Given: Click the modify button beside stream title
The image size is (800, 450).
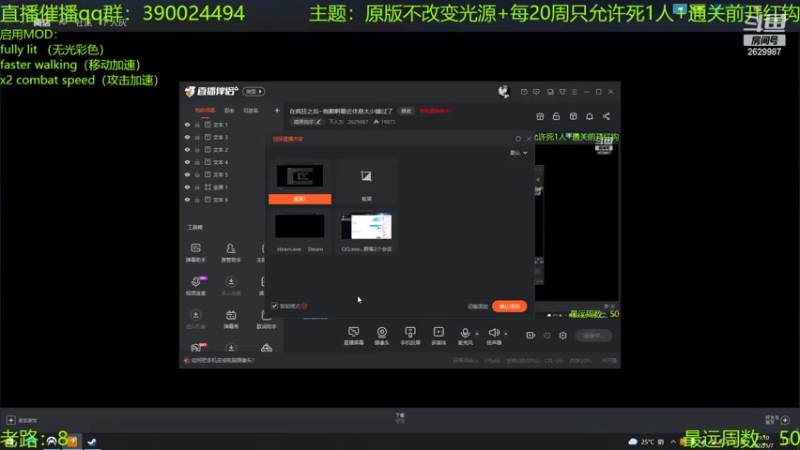Looking at the screenshot, I should tap(406, 111).
